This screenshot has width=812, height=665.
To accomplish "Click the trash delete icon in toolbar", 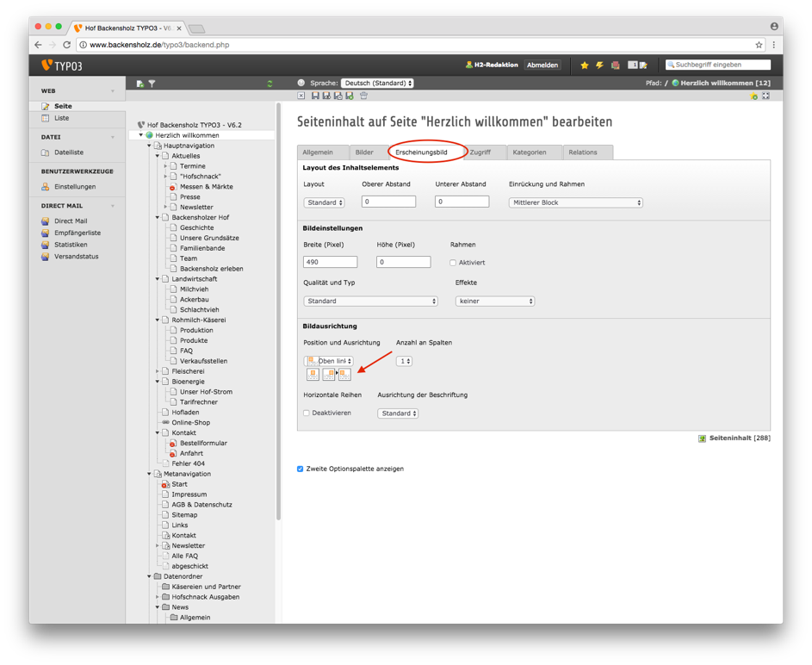I will 363,96.
